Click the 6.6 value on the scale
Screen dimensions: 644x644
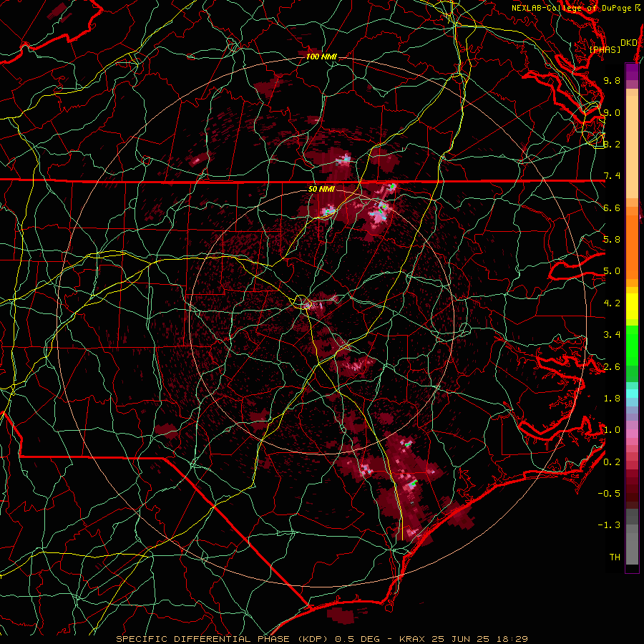point(612,208)
